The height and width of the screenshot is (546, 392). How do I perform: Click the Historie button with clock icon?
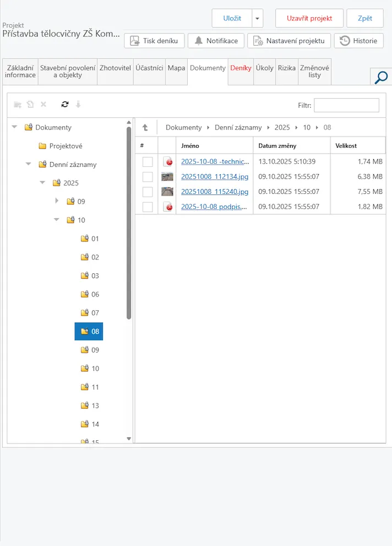[358, 41]
